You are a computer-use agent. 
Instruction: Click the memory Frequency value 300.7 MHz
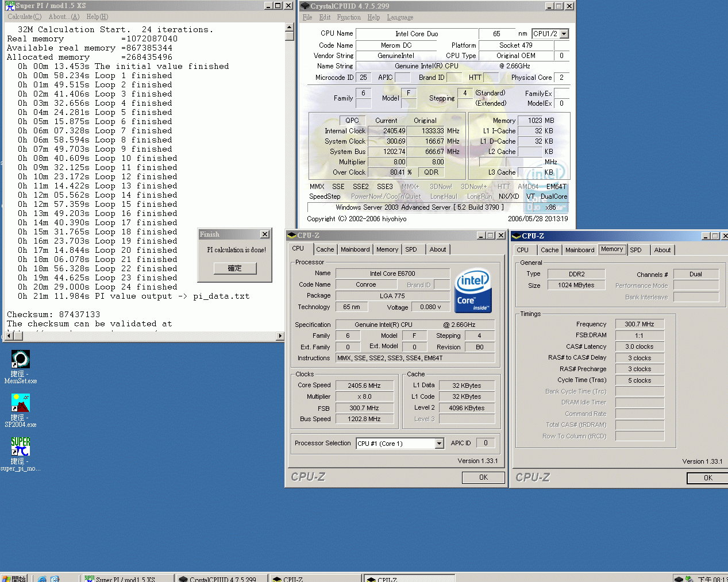[x=640, y=324]
